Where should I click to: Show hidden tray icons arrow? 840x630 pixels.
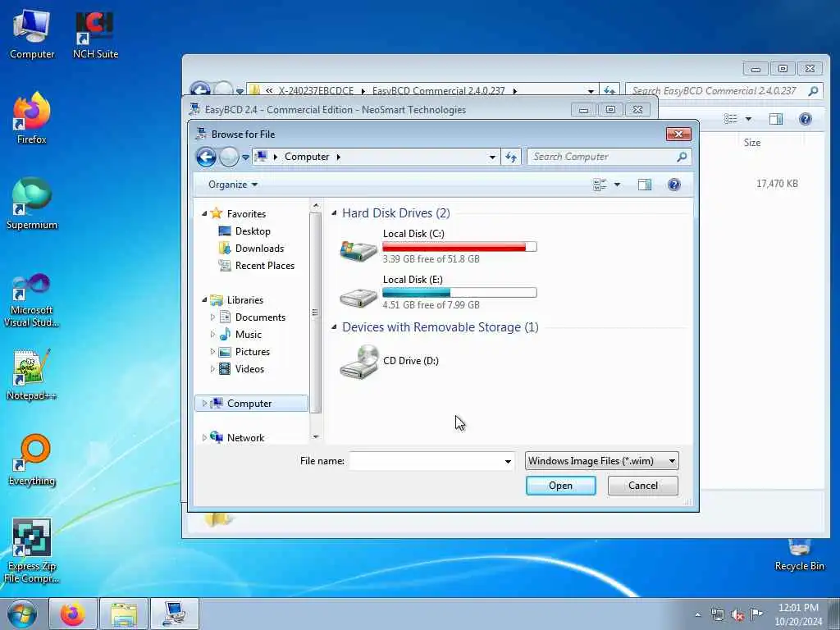[x=697, y=615]
